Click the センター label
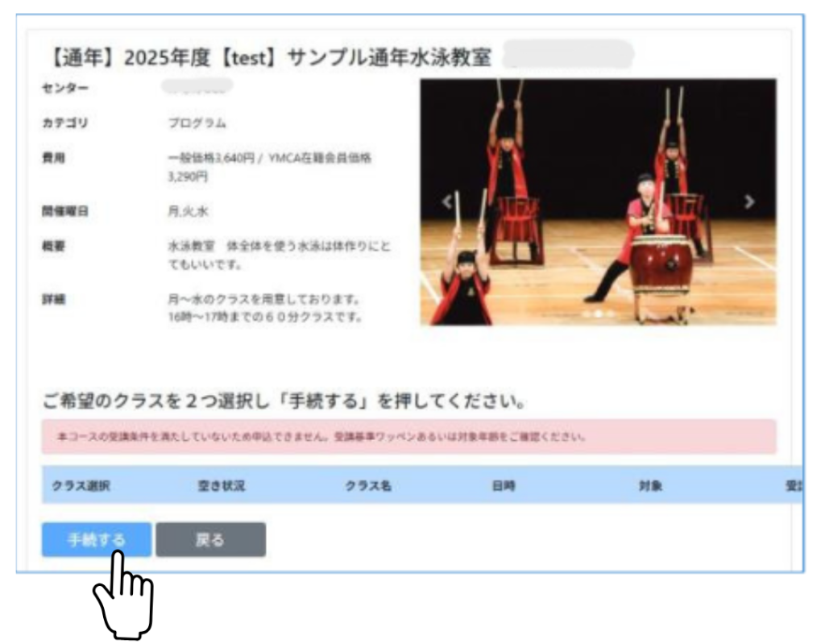 click(65, 87)
